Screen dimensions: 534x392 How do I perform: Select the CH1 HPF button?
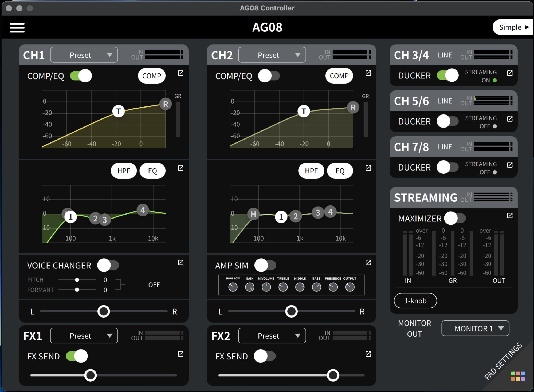click(124, 171)
